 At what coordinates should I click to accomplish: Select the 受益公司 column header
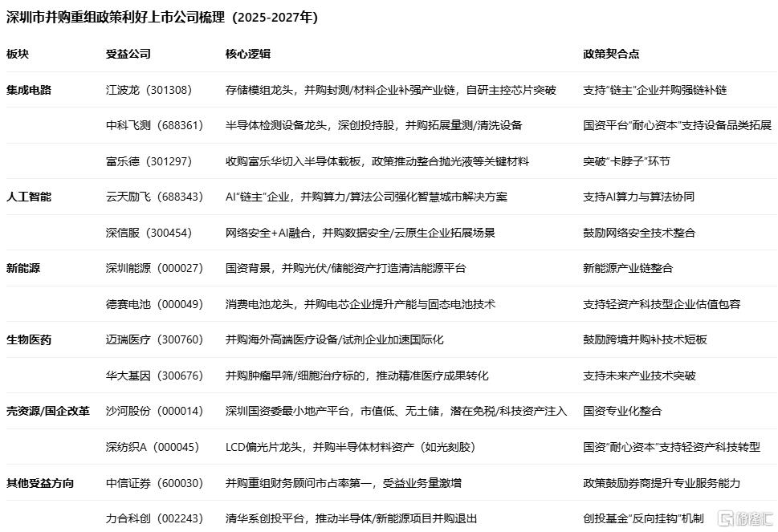128,54
